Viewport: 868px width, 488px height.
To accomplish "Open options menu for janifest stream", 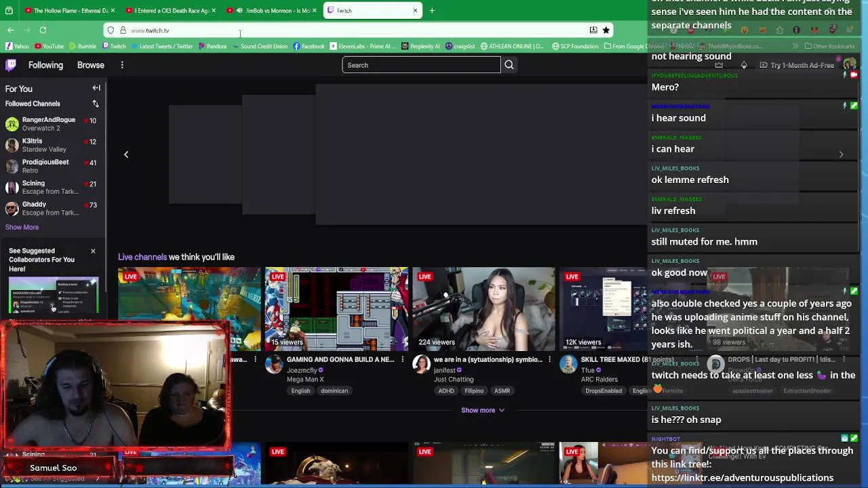I will (549, 360).
